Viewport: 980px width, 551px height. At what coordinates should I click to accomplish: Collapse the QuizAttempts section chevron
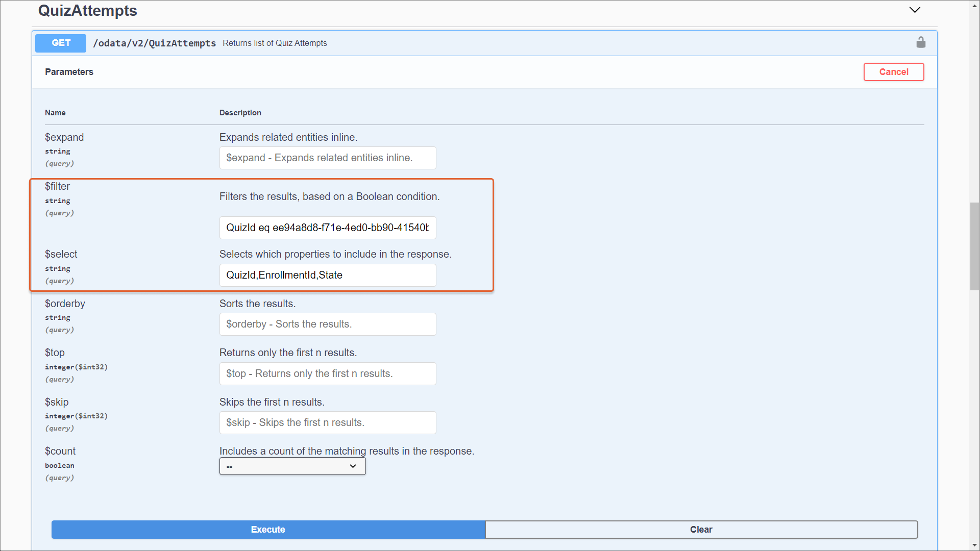(915, 10)
